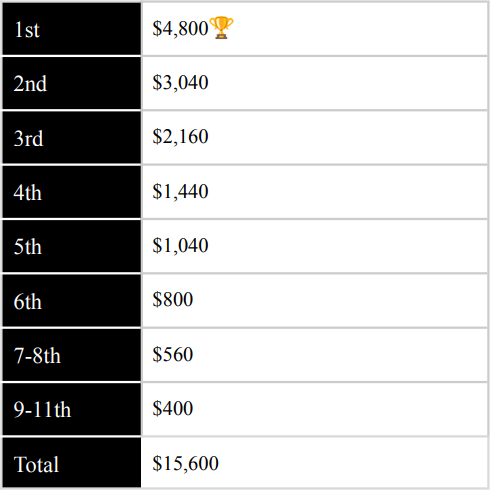Select the 7-8th place label cell

72,355
